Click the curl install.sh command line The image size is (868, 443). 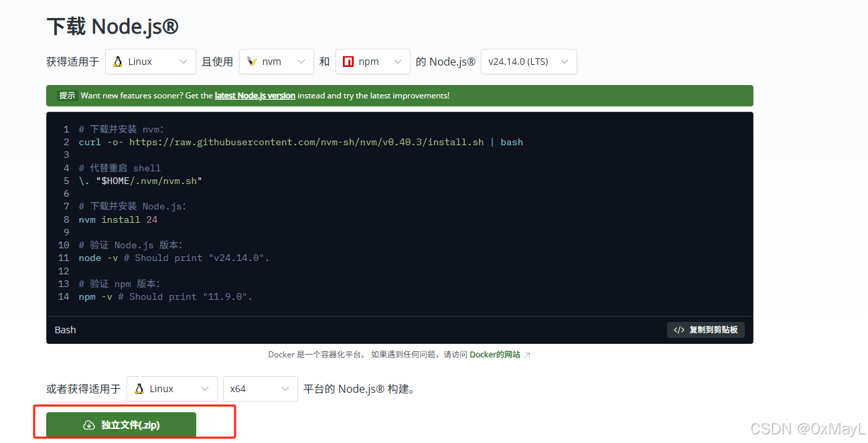click(301, 142)
